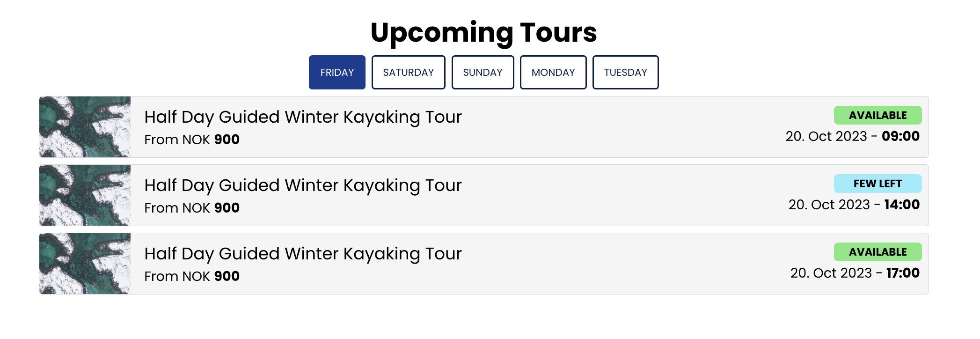Click the second tour's From NOK 900 price
This screenshot has height=339, width=980.
pyautogui.click(x=192, y=208)
